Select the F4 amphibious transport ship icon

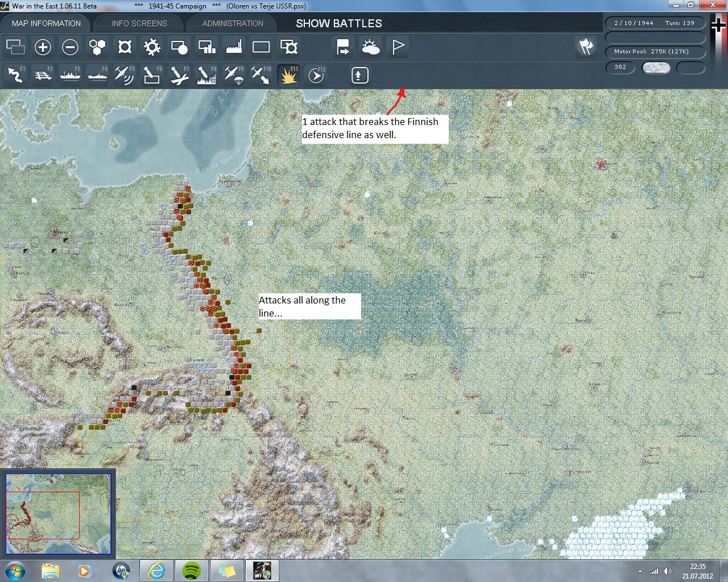(97, 75)
